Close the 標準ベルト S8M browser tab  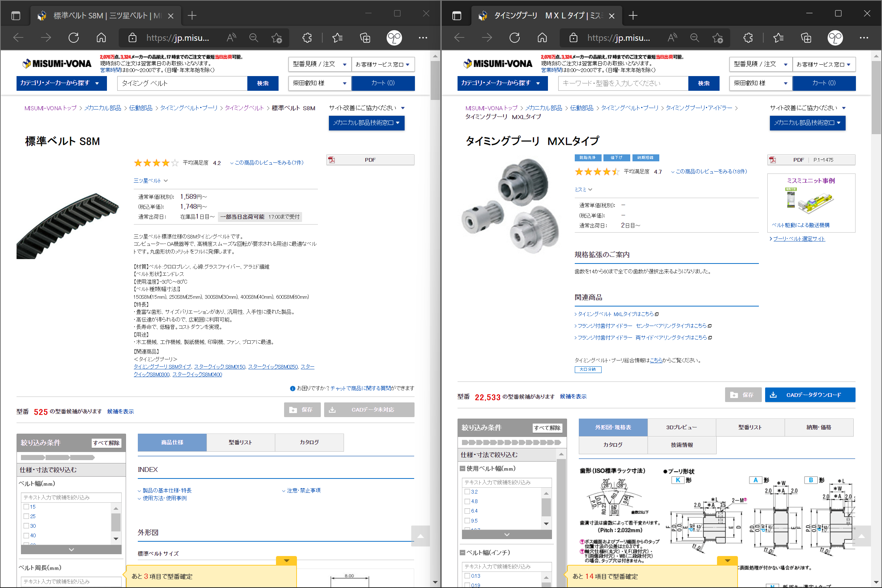[x=171, y=16]
